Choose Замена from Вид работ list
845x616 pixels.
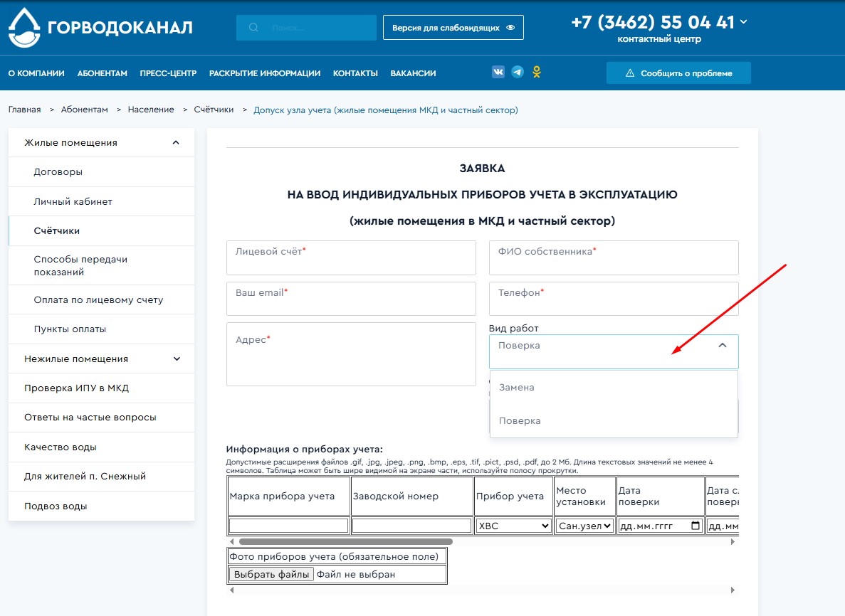tap(517, 388)
